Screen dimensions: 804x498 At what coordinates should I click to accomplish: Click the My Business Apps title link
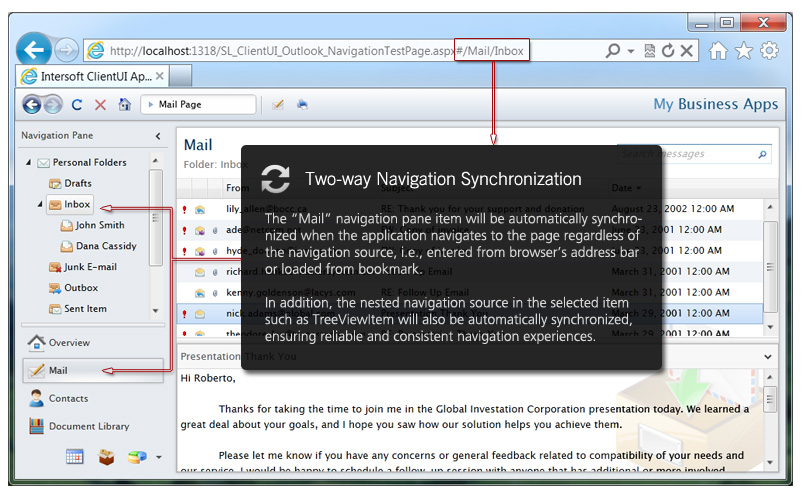coord(715,104)
